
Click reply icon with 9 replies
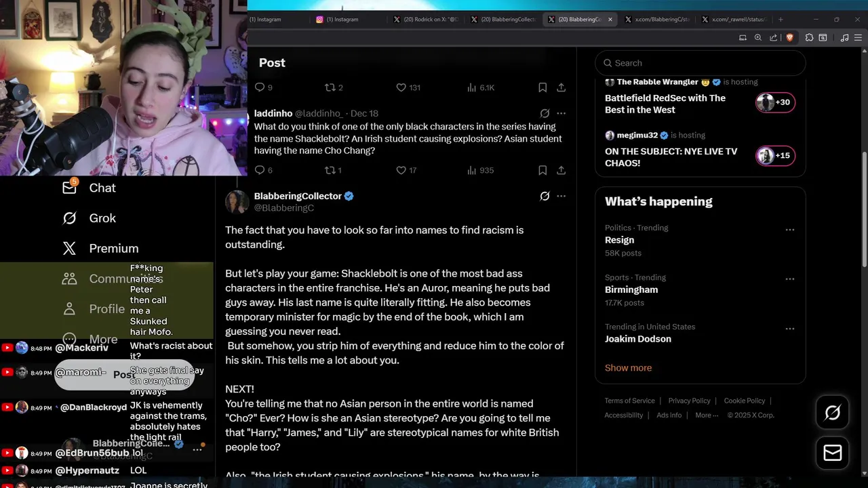tap(260, 87)
